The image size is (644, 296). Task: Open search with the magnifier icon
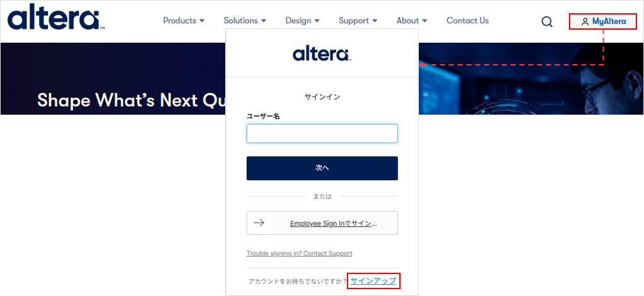point(547,21)
